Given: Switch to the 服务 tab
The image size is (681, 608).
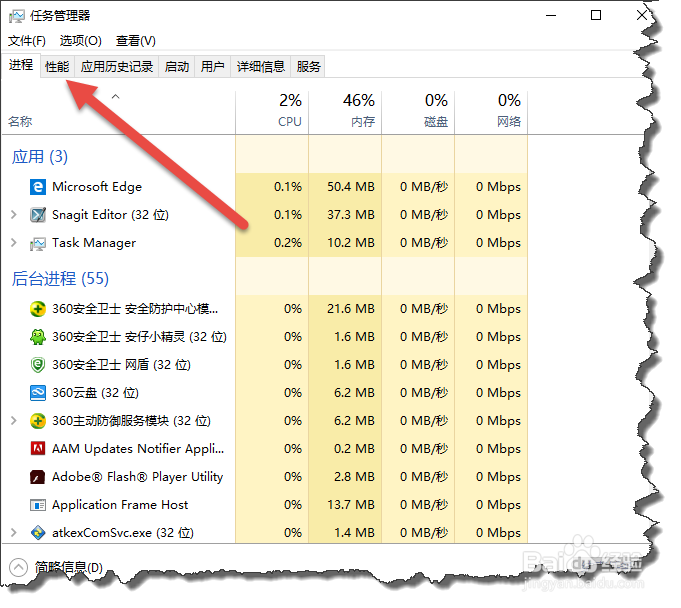Looking at the screenshot, I should point(308,66).
